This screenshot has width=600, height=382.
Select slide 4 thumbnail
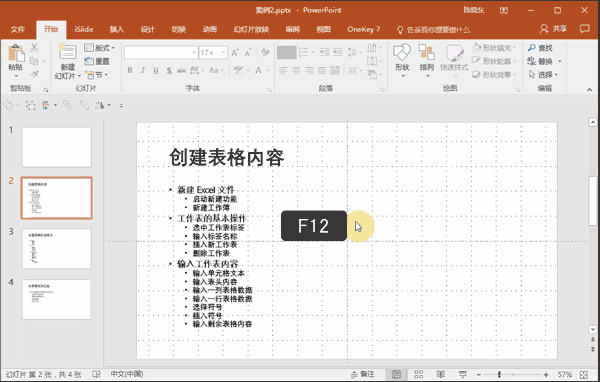pyautogui.click(x=57, y=299)
